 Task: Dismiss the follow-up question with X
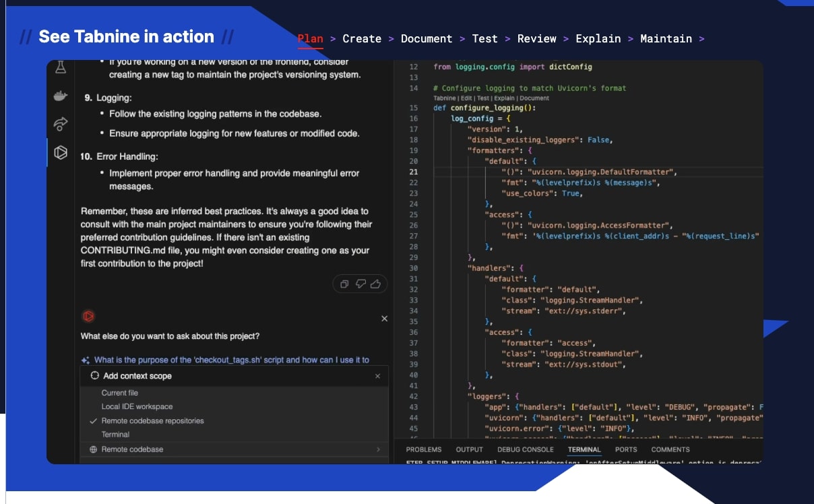tap(384, 319)
